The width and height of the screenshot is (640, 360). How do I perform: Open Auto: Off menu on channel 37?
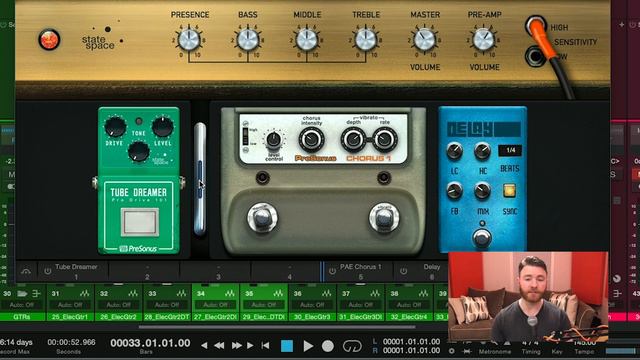pyautogui.click(x=360, y=305)
